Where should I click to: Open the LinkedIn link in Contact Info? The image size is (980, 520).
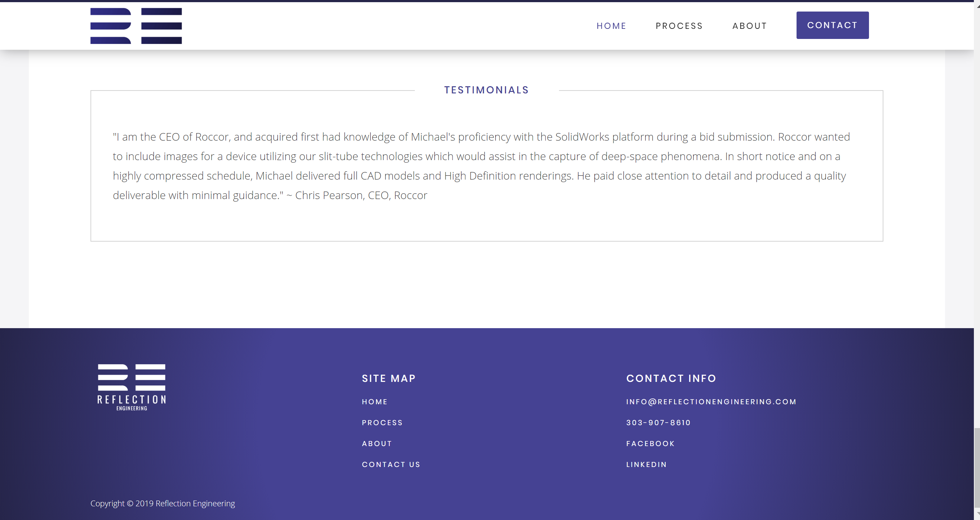pyautogui.click(x=646, y=464)
